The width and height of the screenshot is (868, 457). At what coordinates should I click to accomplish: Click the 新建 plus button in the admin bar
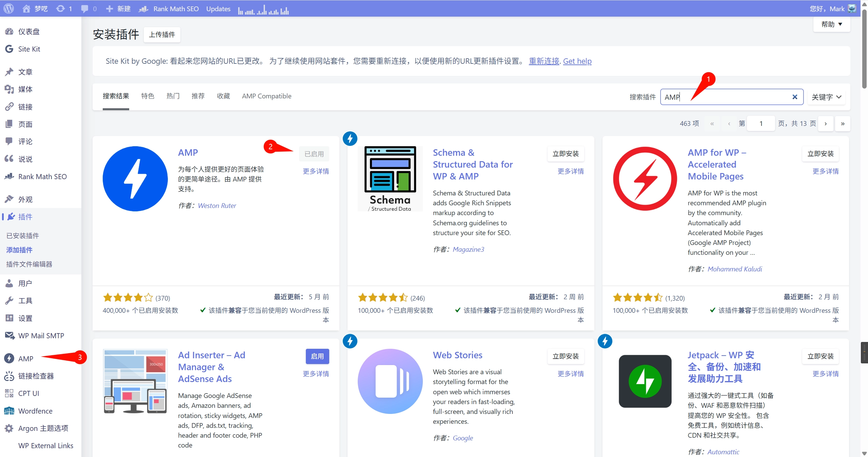point(118,8)
